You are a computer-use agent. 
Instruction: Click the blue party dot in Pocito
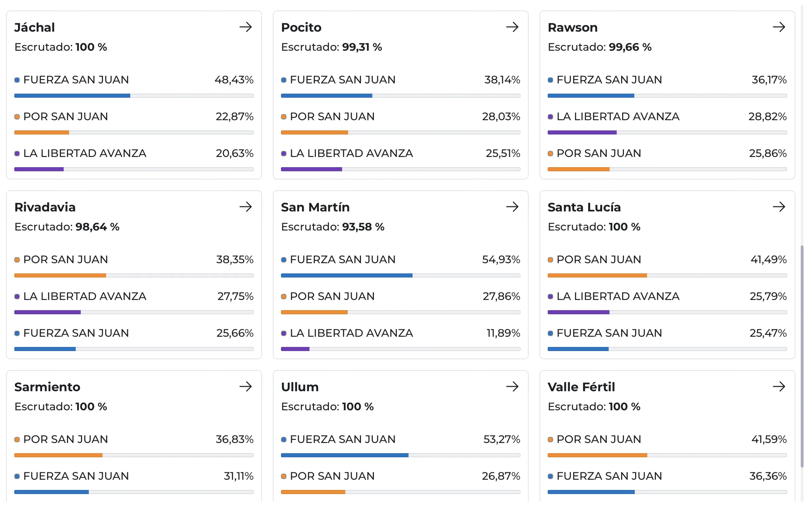pyautogui.click(x=284, y=80)
